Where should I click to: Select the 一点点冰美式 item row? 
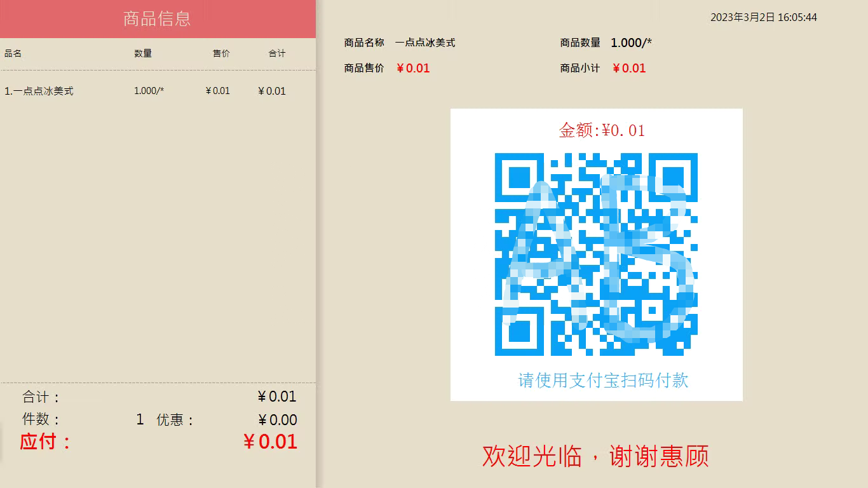(x=158, y=91)
